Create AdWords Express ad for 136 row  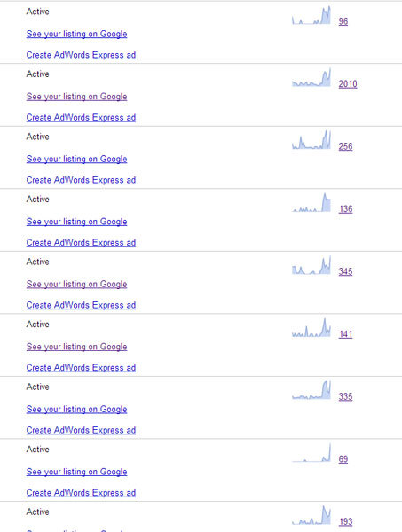(x=81, y=243)
